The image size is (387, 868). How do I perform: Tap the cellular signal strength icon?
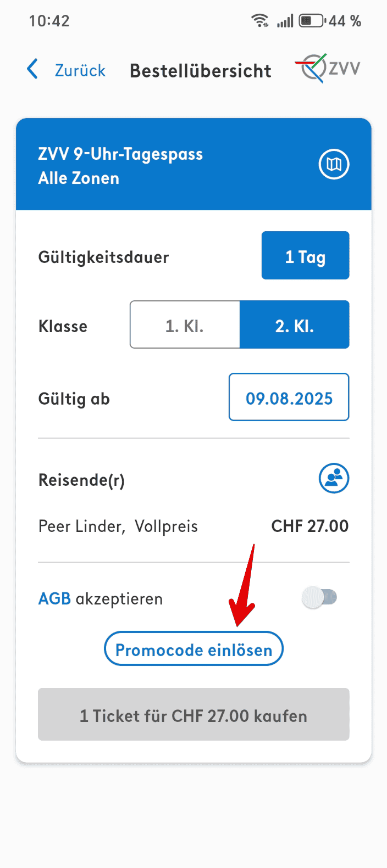285,21
